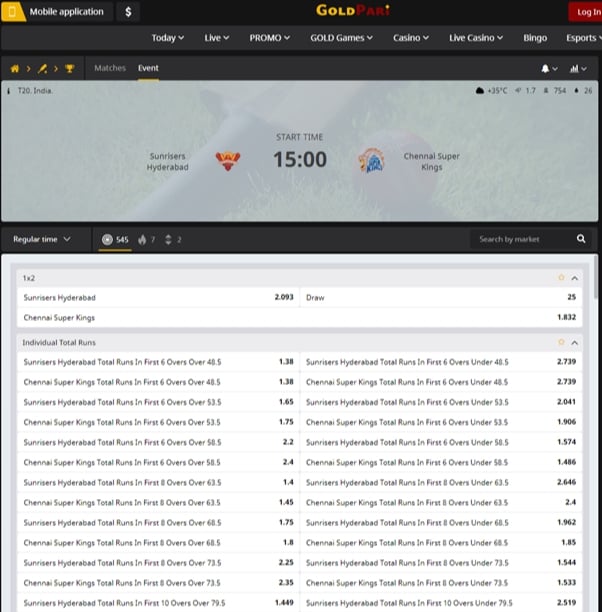Click the Log In button
This screenshot has height=612, width=602.
point(585,12)
